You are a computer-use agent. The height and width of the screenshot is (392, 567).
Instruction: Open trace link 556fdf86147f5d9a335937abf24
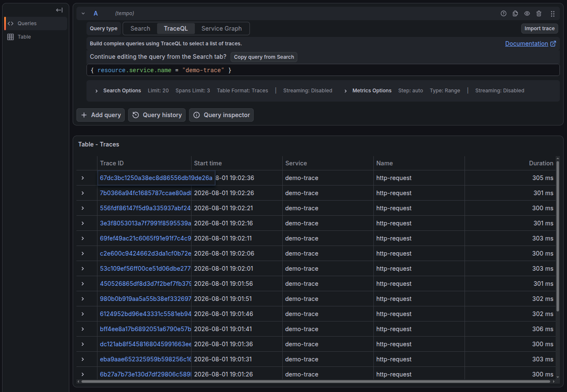coord(145,208)
